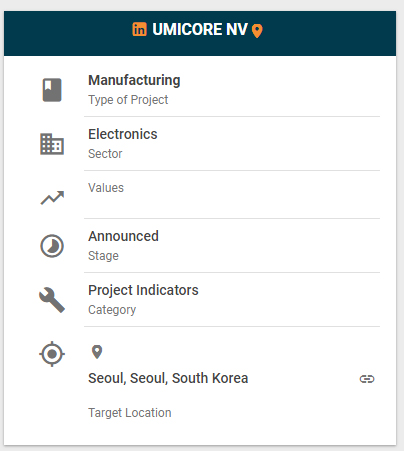
Task: Click the trending arrow icon beside Values
Action: coord(52,198)
